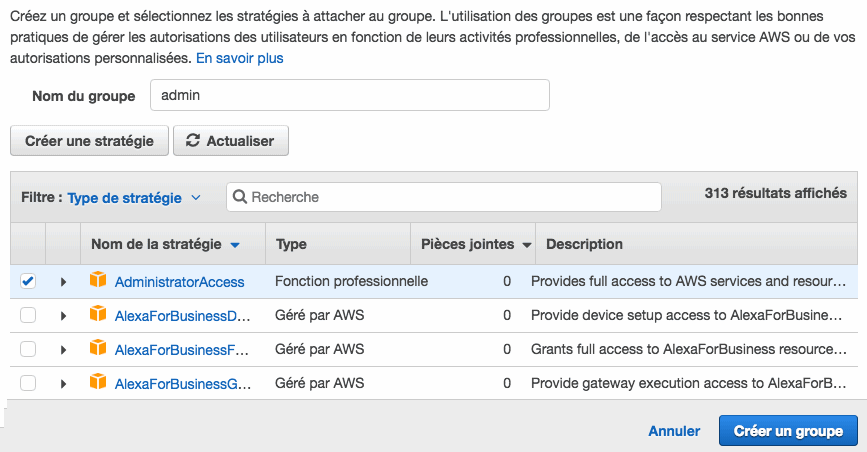Click the policy cube icon for AlexaForBusinessG… row
The height and width of the screenshot is (452, 867).
coord(97,382)
